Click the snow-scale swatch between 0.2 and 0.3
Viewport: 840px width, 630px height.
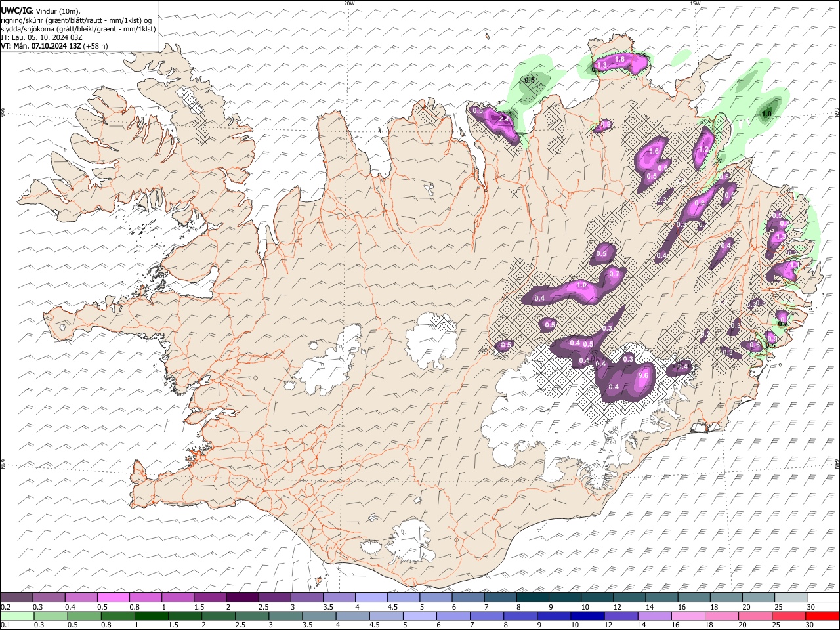pyautogui.click(x=17, y=597)
